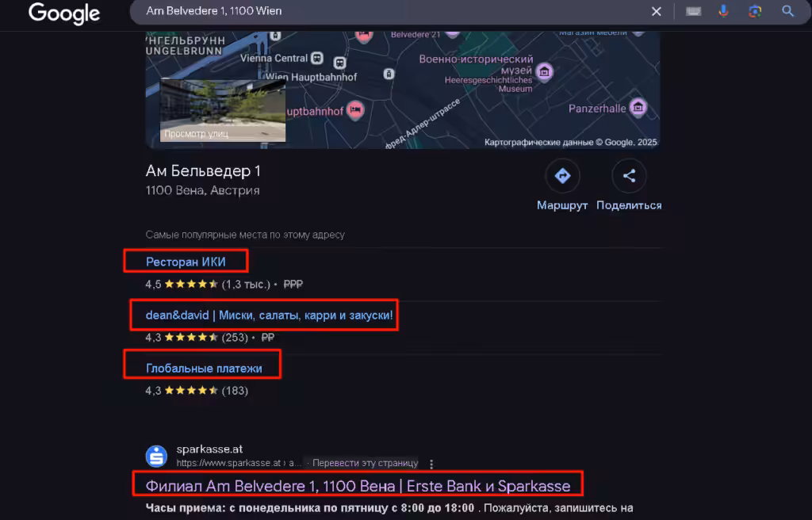Open dean&david Миски, салаты link

[x=270, y=315]
